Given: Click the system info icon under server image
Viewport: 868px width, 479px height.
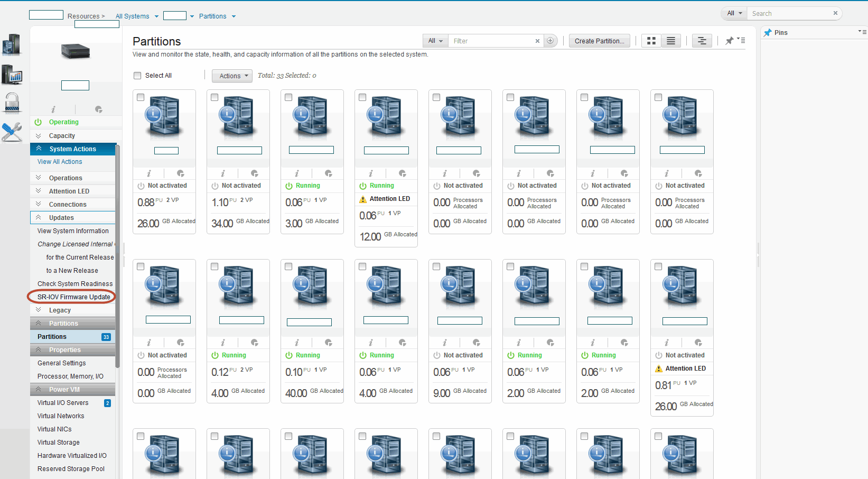Looking at the screenshot, I should point(53,109).
